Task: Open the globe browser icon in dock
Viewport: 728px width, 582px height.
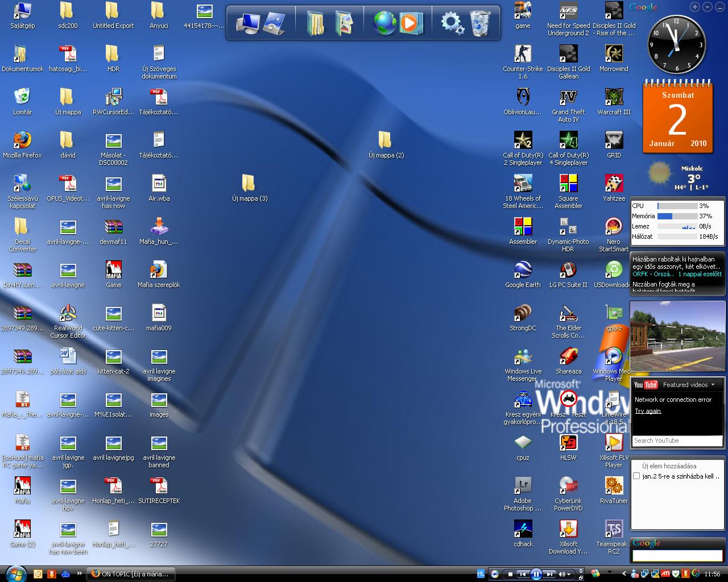Action: click(x=384, y=23)
